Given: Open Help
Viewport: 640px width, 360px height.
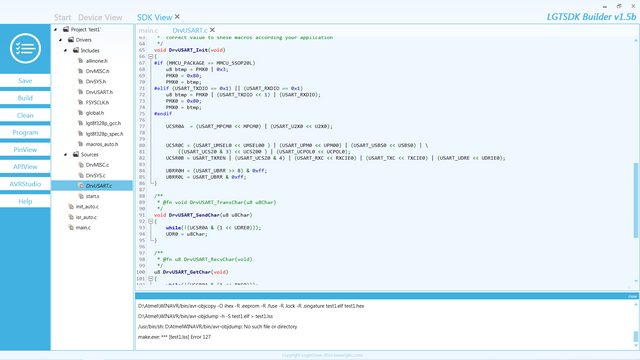Looking at the screenshot, I should pos(25,201).
